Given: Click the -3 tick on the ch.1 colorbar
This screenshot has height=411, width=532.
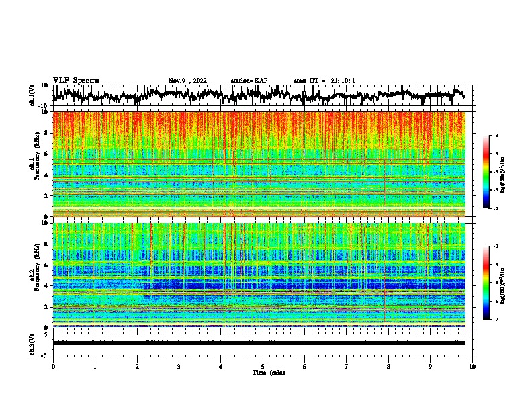Looking at the screenshot, I should point(496,135).
